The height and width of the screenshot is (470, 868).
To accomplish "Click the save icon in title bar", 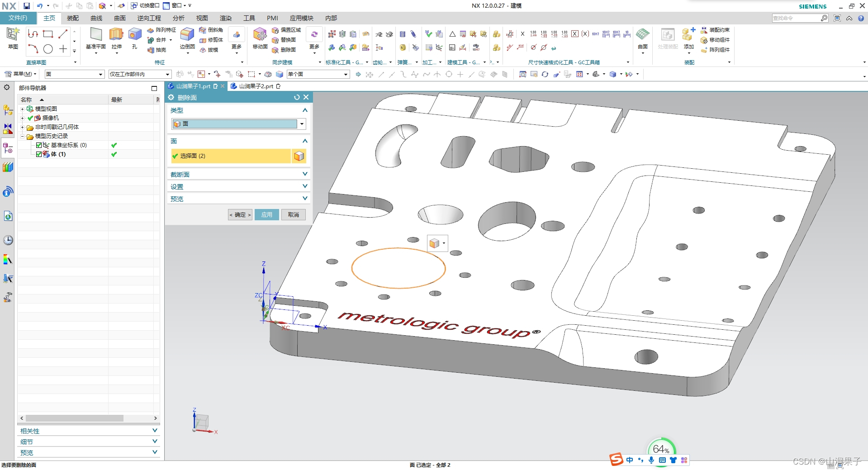I will pyautogui.click(x=27, y=6).
